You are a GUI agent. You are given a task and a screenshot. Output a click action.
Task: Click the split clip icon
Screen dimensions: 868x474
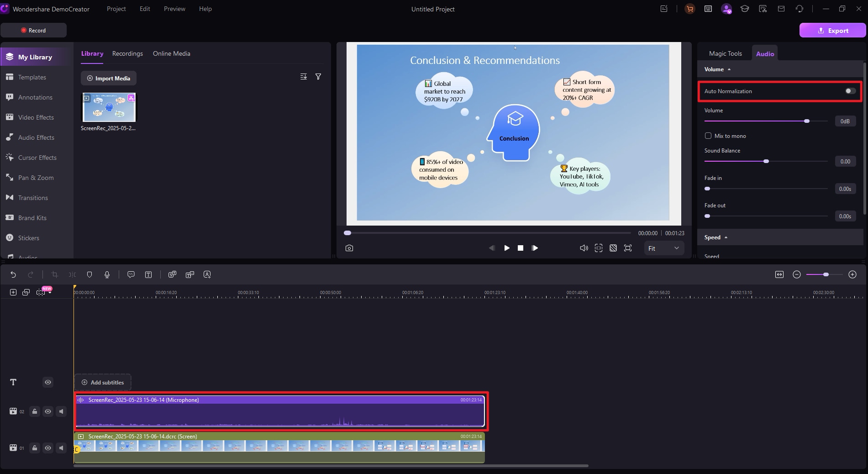pos(72,274)
